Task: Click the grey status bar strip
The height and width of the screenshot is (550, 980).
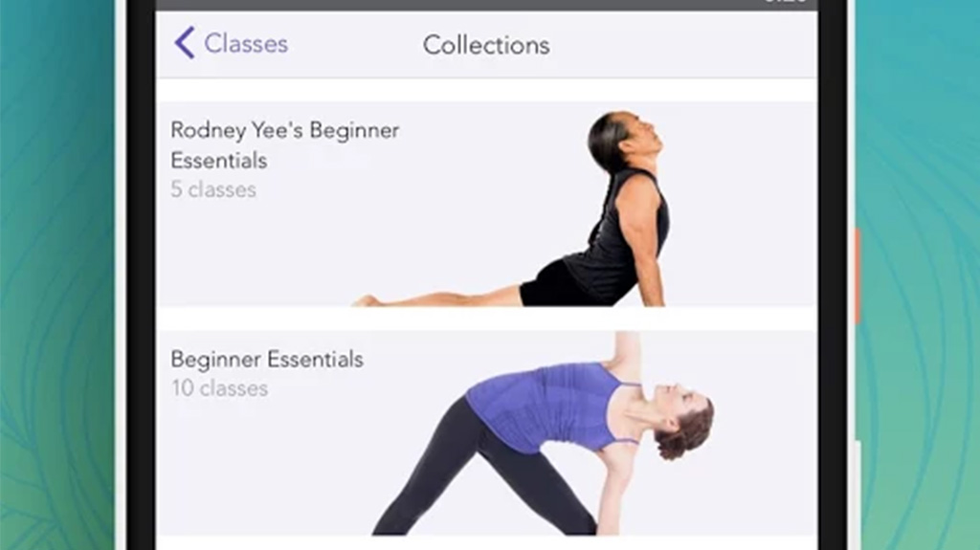Action: pos(486,5)
